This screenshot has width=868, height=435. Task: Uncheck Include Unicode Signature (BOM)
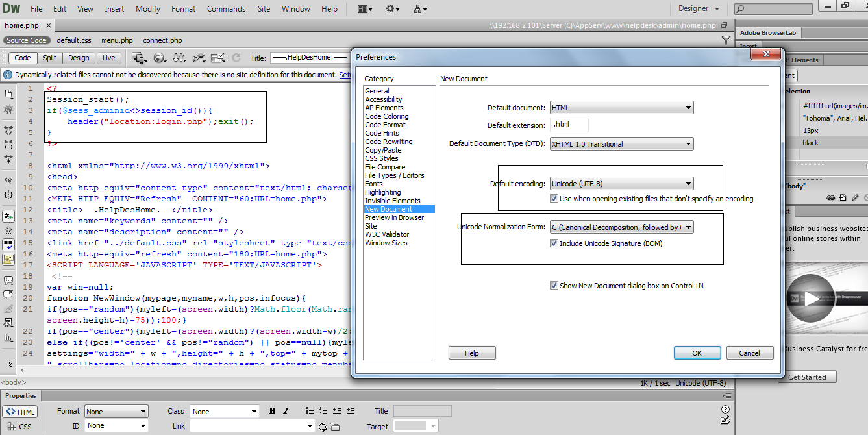tap(554, 243)
